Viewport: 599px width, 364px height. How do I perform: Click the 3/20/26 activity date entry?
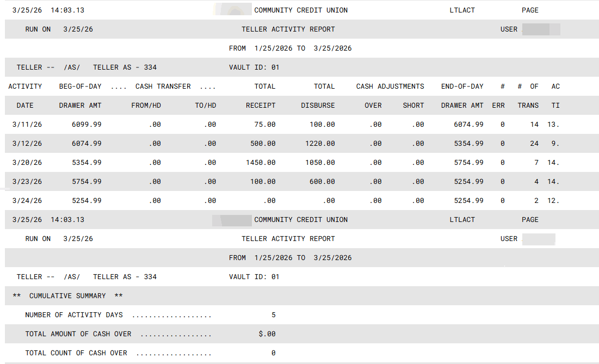coord(27,163)
